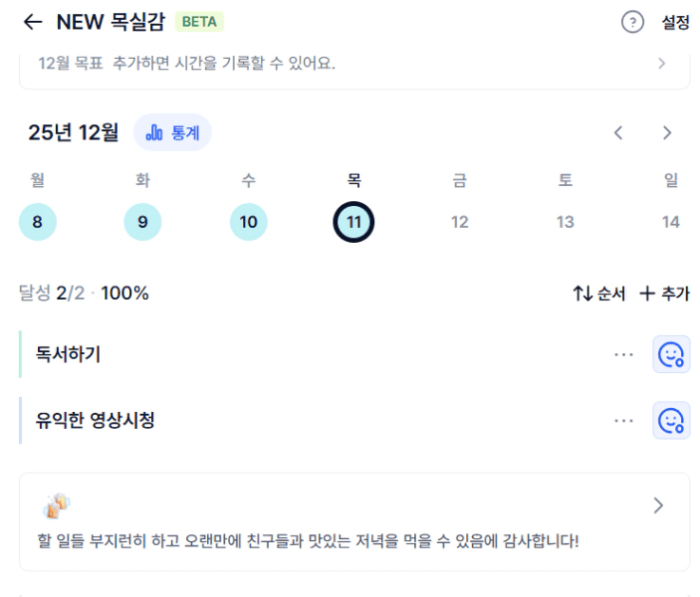The image size is (700, 597).
Task: Select Tuesday the 9th
Action: pos(142,222)
